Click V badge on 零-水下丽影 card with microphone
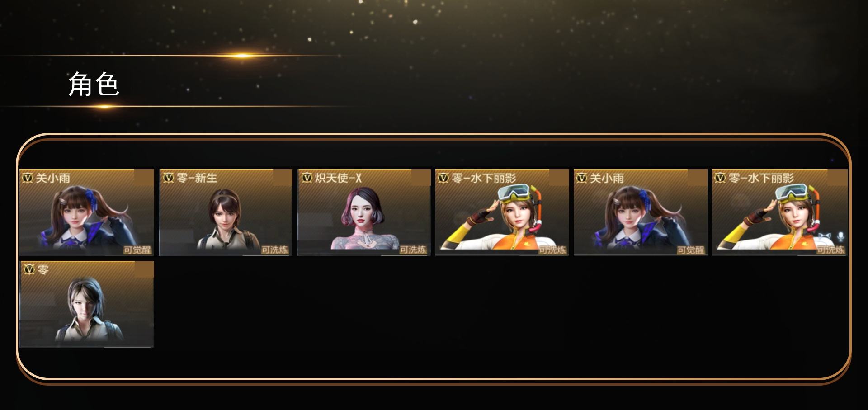This screenshot has height=410, width=868. click(x=720, y=178)
